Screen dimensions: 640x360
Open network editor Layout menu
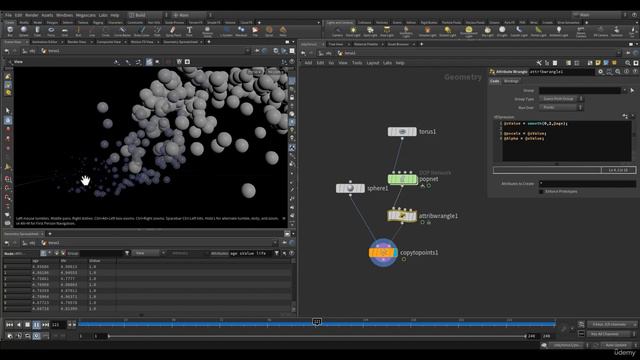pyautogui.click(x=373, y=63)
